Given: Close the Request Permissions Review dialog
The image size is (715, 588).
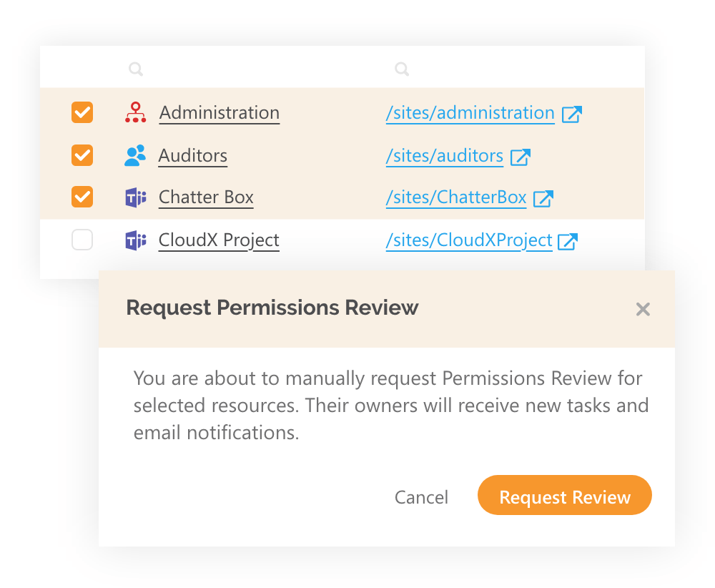Looking at the screenshot, I should tap(643, 309).
